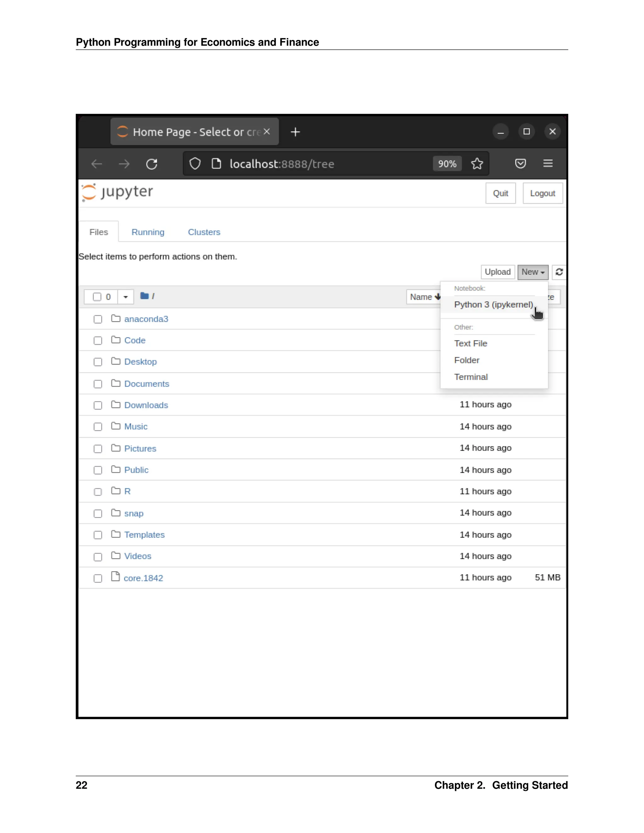The width and height of the screenshot is (644, 833).
Task: Click the blue root folder icon
Action: [144, 296]
